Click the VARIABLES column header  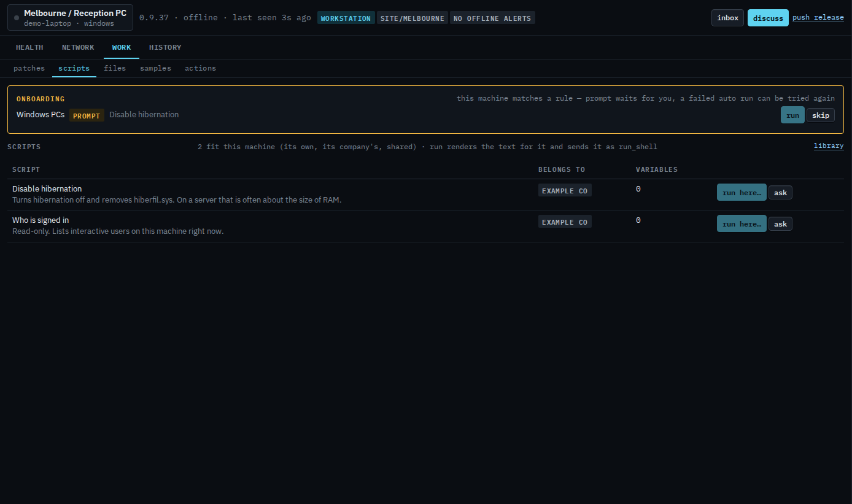[657, 169]
